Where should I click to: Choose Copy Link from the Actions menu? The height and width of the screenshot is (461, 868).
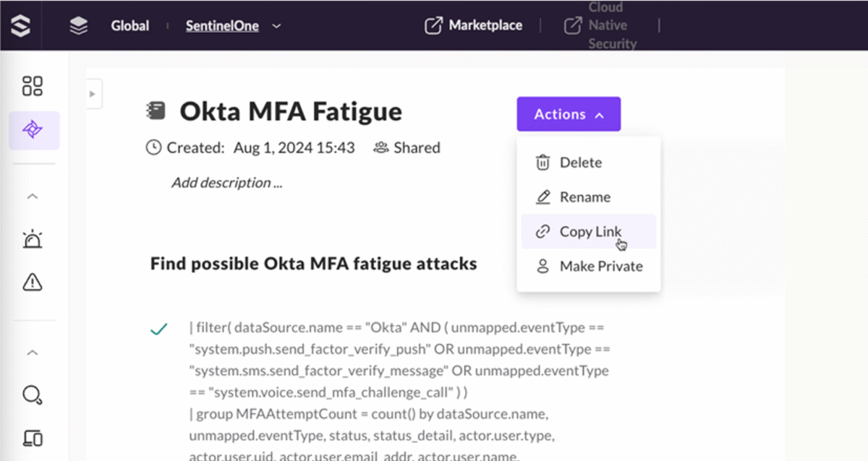point(590,231)
